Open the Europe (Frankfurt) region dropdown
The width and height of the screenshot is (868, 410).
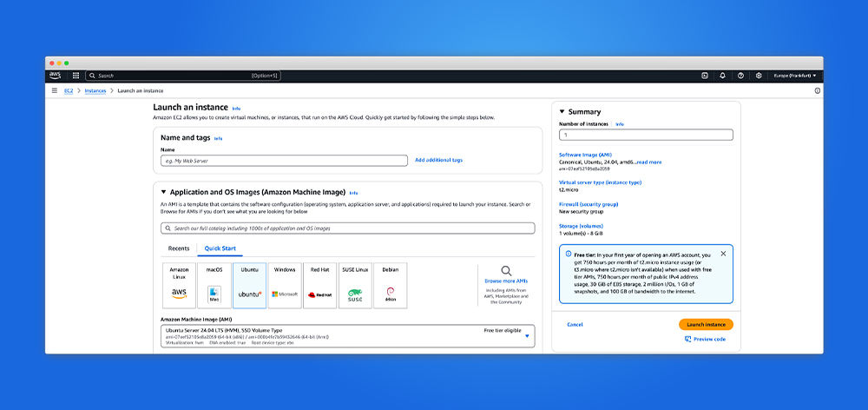[795, 76]
